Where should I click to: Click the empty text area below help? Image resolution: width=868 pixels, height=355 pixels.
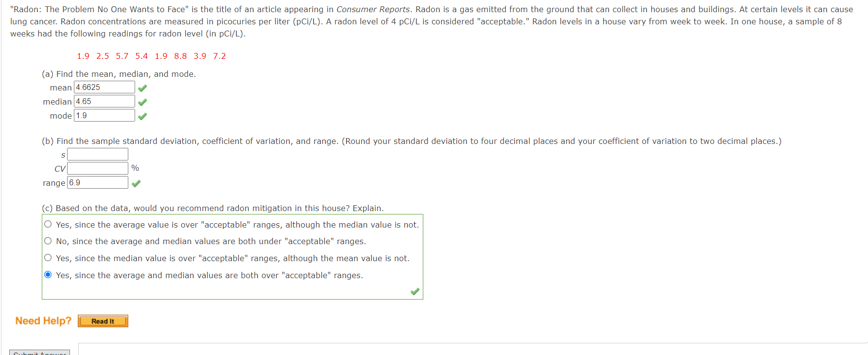[x=473, y=349]
